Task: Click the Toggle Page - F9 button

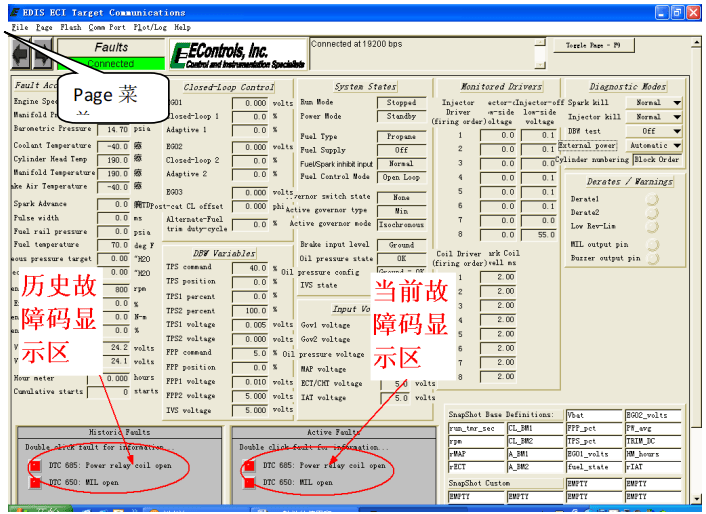Action: [593, 45]
